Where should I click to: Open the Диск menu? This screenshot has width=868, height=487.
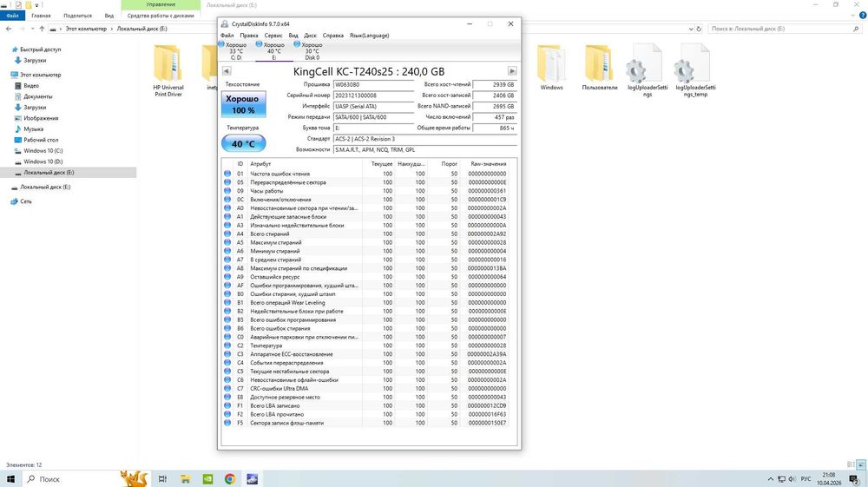click(x=311, y=36)
